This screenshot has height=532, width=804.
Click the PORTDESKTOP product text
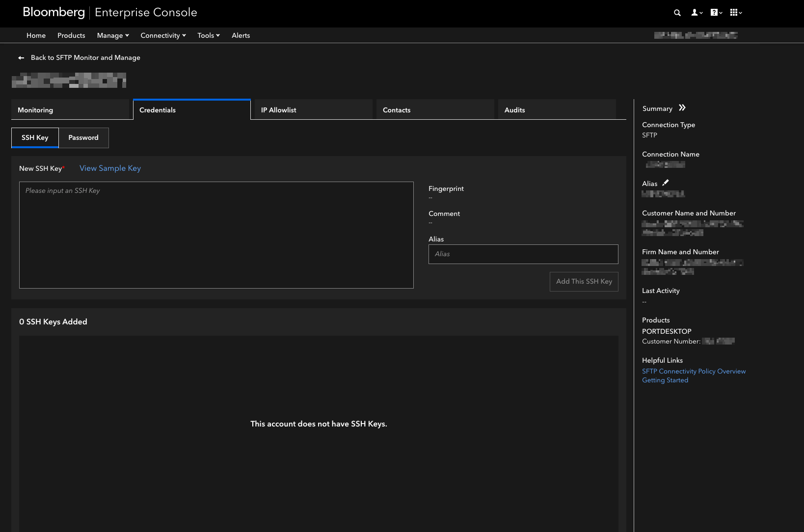pos(667,331)
